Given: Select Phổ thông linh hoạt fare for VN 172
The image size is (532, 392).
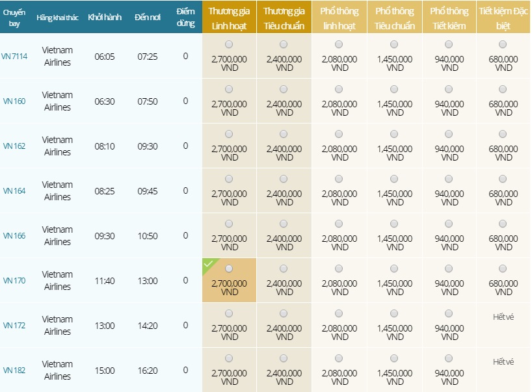Looking at the screenshot, I should (339, 313).
